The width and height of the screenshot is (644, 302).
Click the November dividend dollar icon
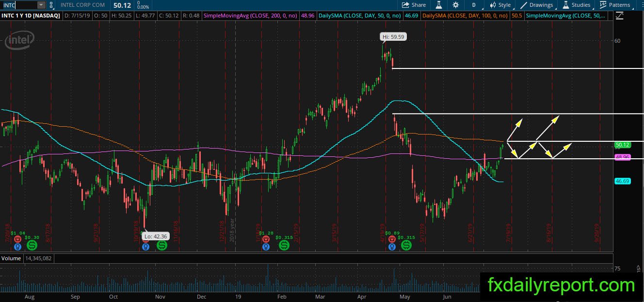tap(161, 246)
